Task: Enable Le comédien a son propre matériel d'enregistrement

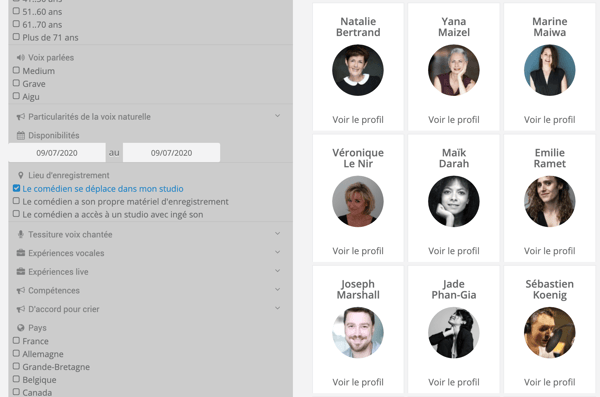Action: (x=16, y=201)
